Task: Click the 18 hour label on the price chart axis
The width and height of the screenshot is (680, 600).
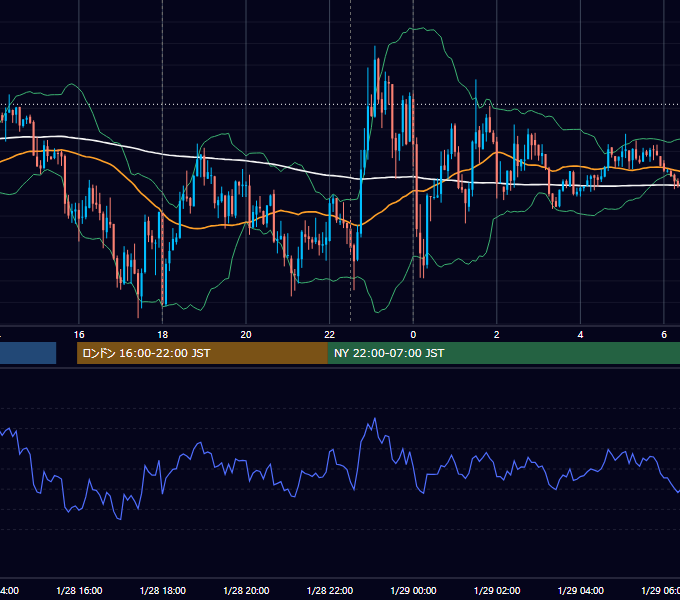Action: 162,335
